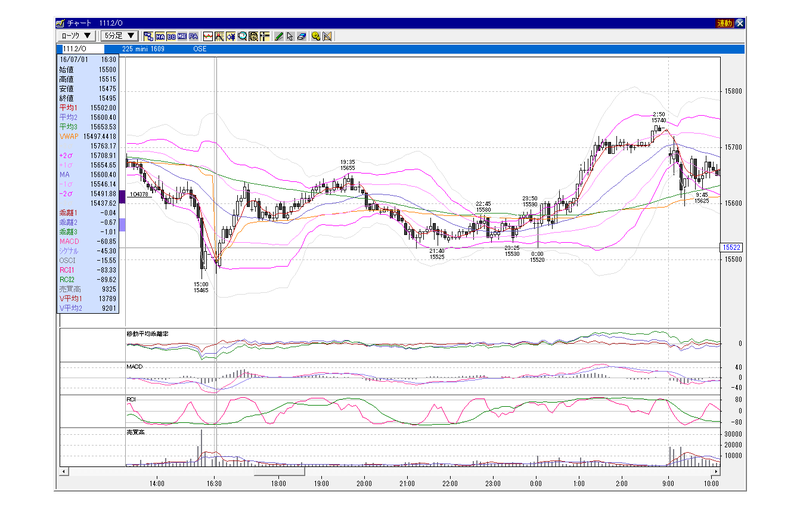Screen dimensions: 800x507
Task: Expand the 5分足 timeframe dropdown
Action: click(119, 36)
